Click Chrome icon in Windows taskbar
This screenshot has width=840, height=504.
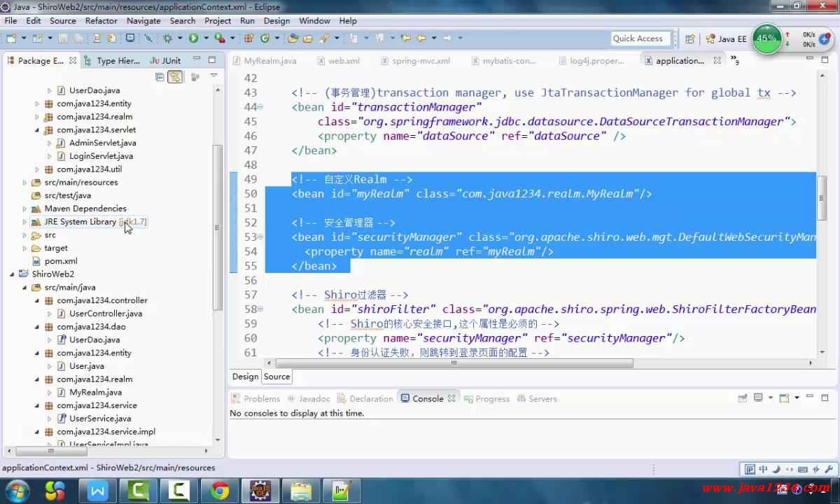point(220,491)
